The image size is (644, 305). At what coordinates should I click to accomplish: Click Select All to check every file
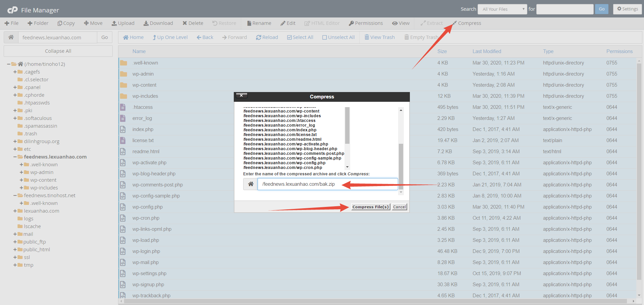(300, 37)
